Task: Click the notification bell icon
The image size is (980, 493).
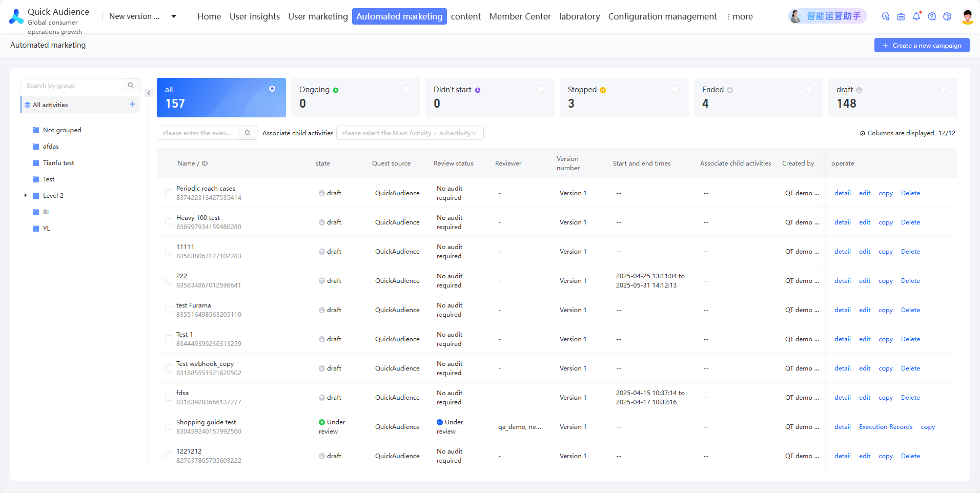Action: (x=916, y=16)
